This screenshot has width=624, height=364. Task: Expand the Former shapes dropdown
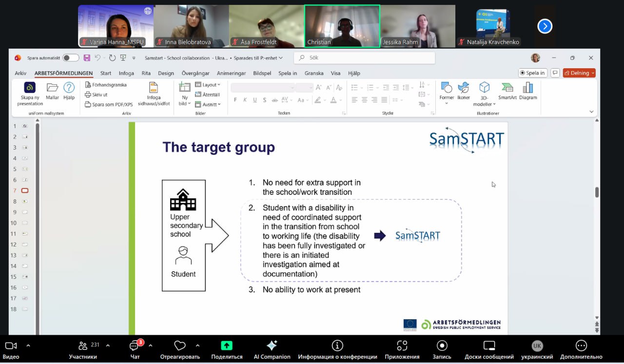tap(447, 91)
